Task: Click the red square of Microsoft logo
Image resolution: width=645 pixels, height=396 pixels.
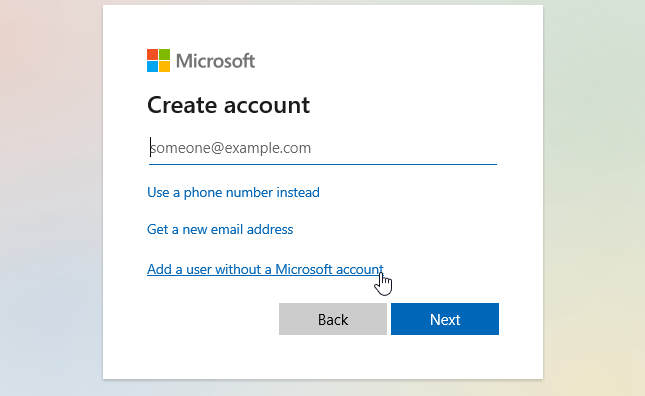Action: coord(153,55)
